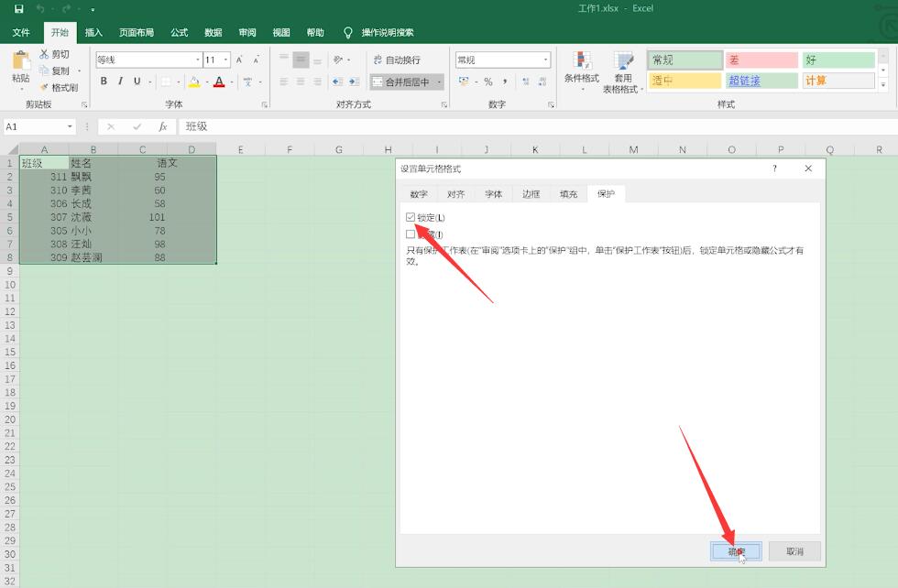Click the 取消 button
This screenshot has height=588, width=898.
click(794, 551)
